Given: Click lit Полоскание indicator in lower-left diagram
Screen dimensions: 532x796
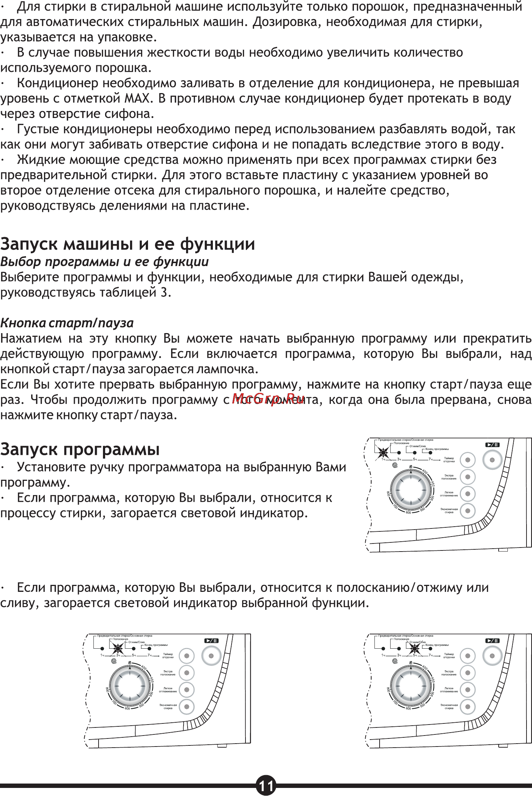Looking at the screenshot, I should (118, 649).
